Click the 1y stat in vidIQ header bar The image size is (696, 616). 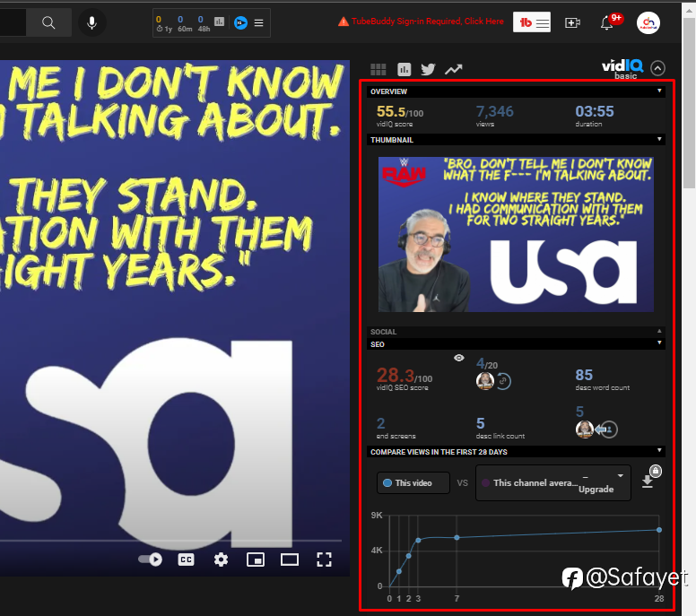point(164,23)
